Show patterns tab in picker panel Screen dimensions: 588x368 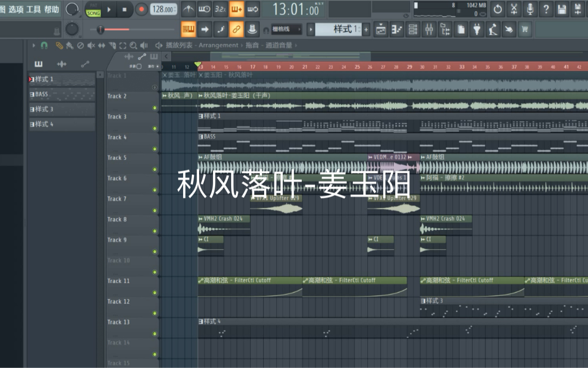(x=39, y=64)
